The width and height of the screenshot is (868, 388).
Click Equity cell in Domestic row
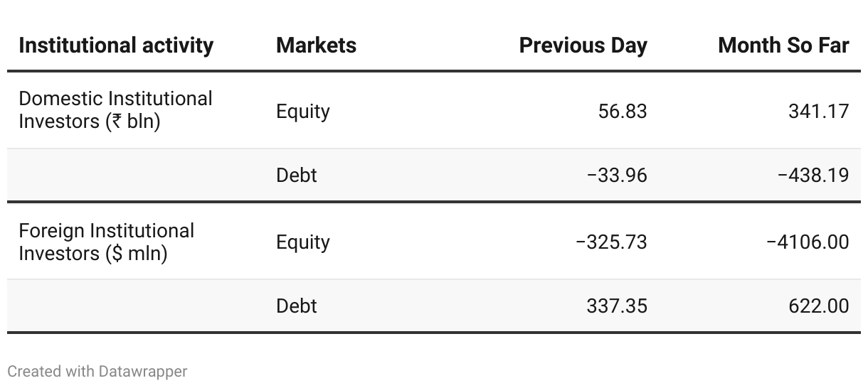click(303, 112)
